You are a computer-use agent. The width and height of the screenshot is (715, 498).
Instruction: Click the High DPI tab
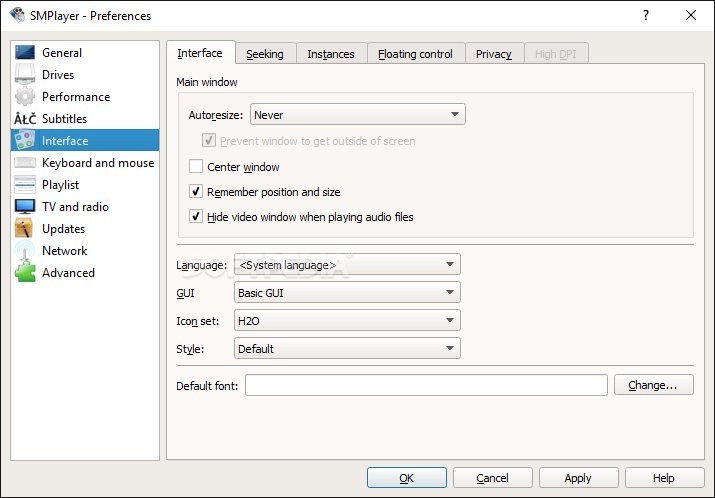556,54
